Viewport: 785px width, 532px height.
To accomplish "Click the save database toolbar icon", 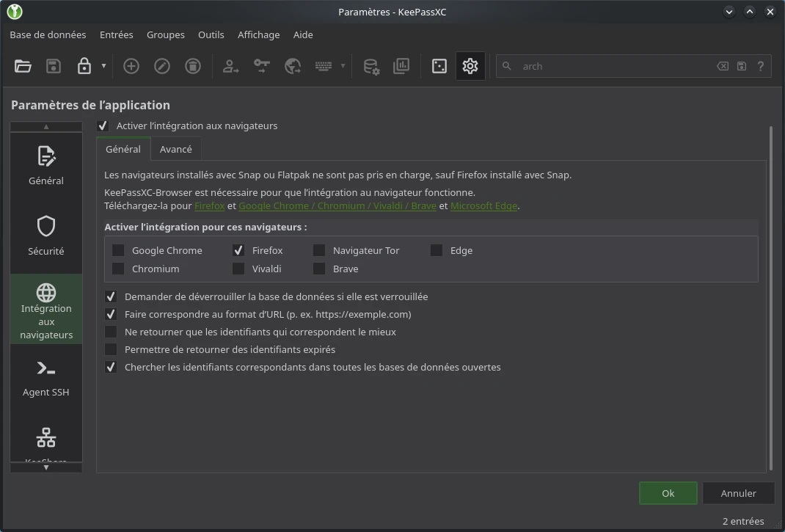I will pos(54,66).
